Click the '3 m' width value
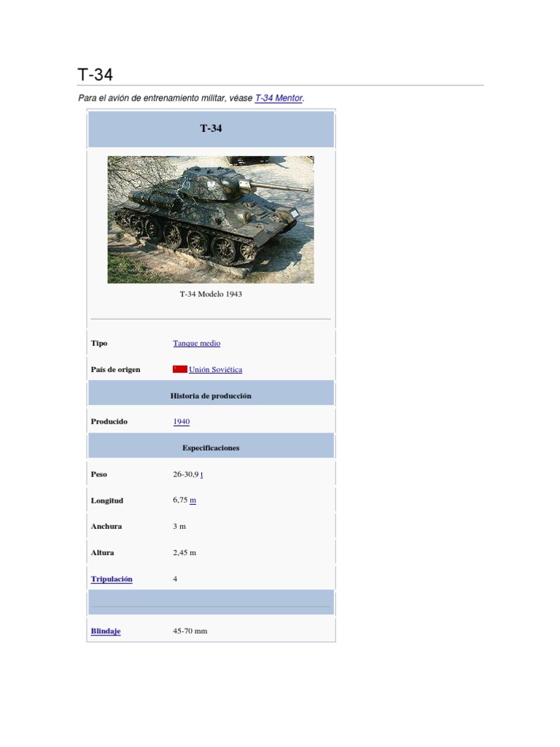The image size is (560, 747). coord(179,527)
